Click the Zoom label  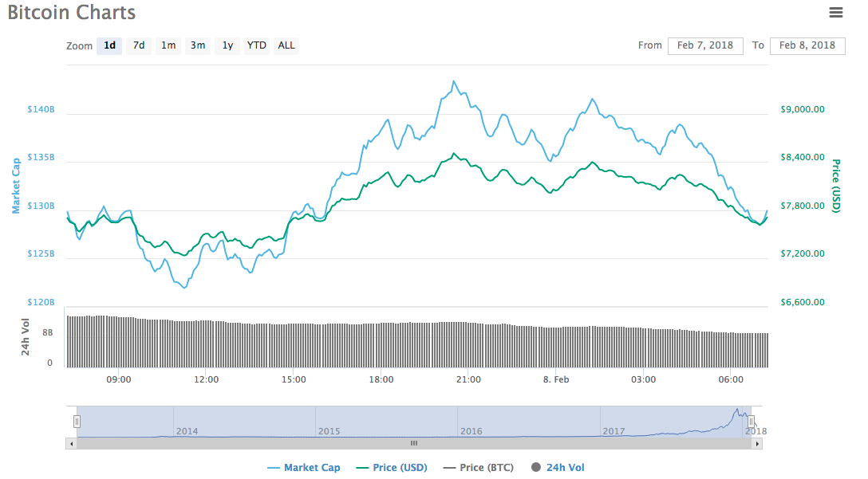pyautogui.click(x=79, y=46)
